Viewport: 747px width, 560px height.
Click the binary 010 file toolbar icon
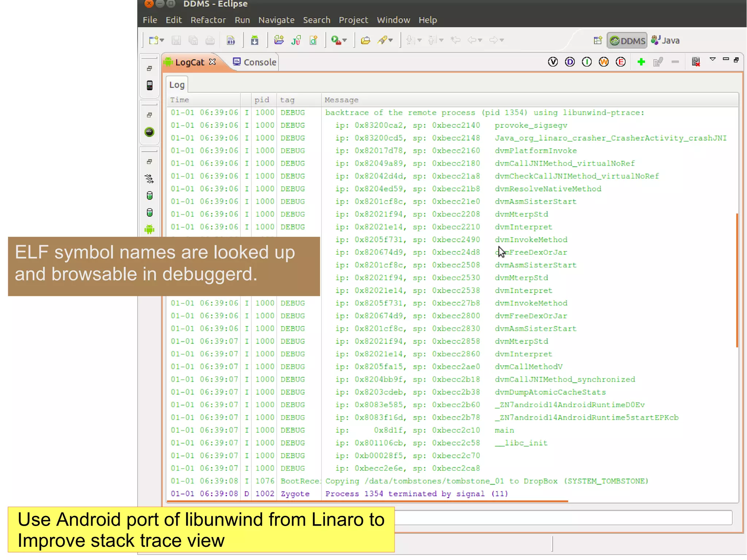point(231,40)
